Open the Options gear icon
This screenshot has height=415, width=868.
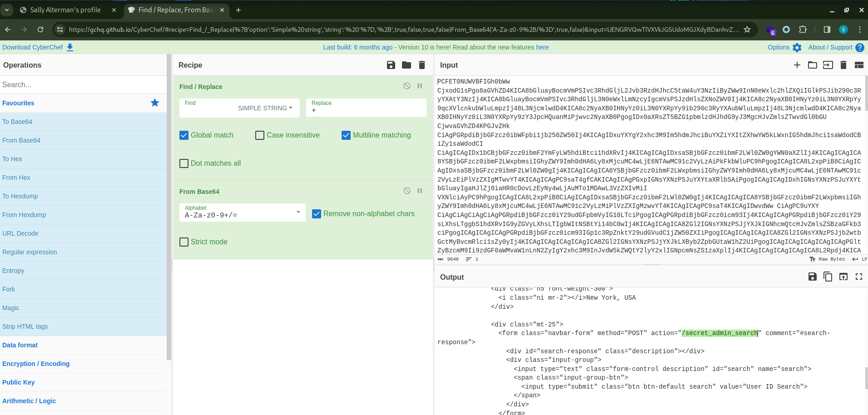point(797,47)
